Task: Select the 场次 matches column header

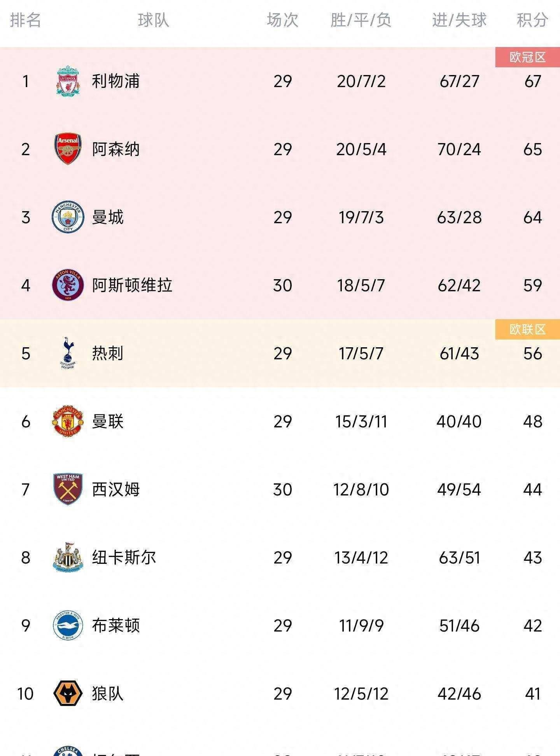Action: point(283,20)
